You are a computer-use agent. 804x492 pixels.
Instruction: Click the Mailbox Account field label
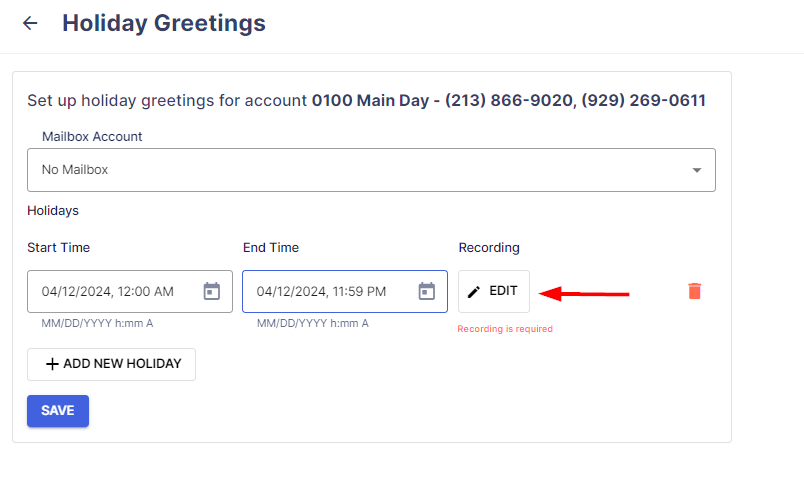(92, 136)
